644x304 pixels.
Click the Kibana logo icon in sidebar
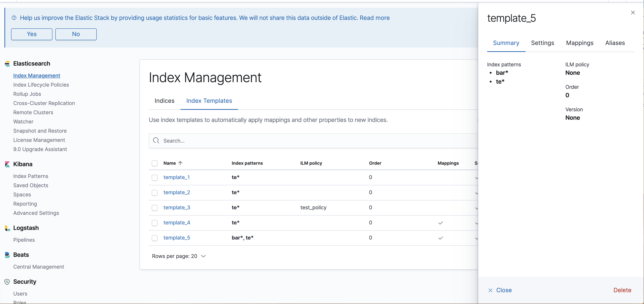click(8, 164)
